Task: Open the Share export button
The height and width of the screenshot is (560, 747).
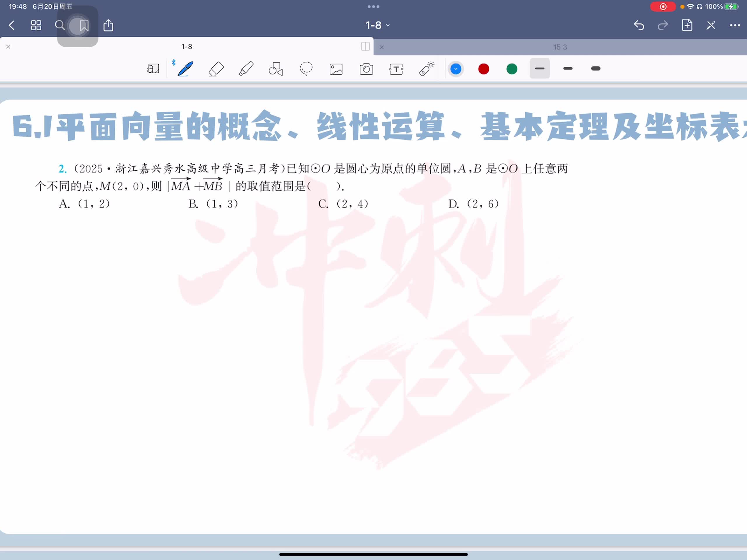Action: 108,25
